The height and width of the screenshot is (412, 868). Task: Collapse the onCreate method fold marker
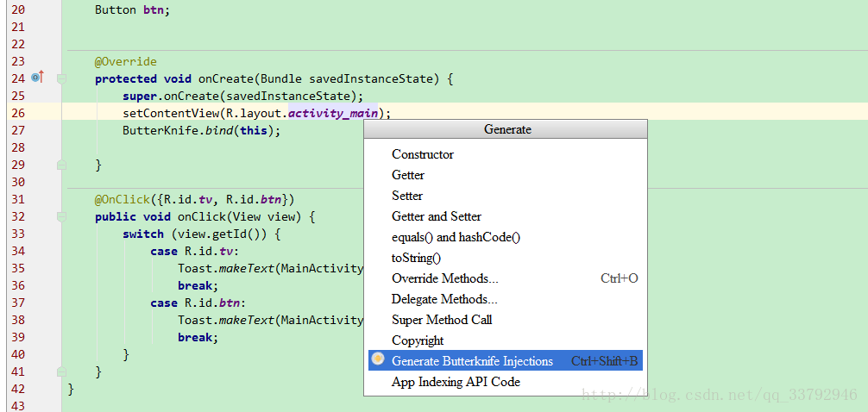click(61, 78)
